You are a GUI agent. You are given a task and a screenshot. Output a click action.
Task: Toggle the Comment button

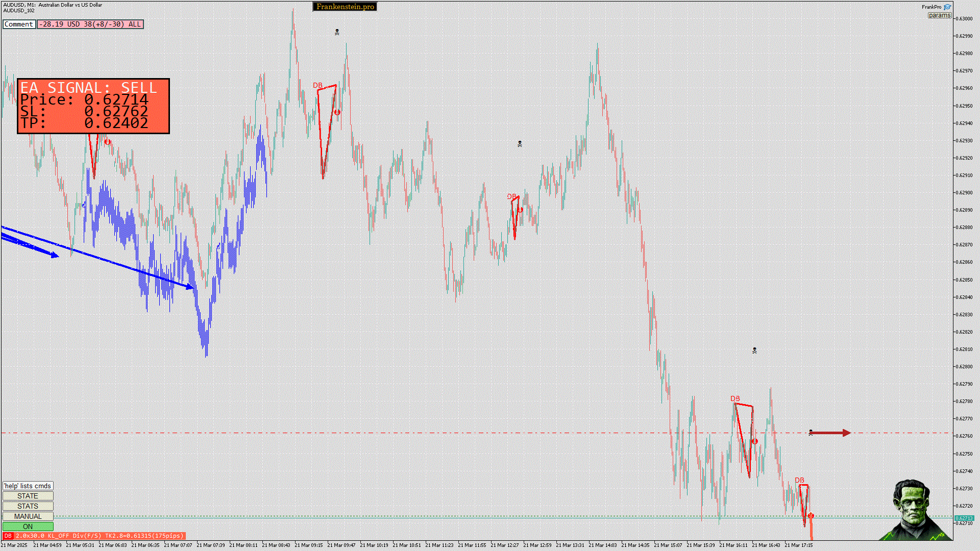click(x=19, y=24)
